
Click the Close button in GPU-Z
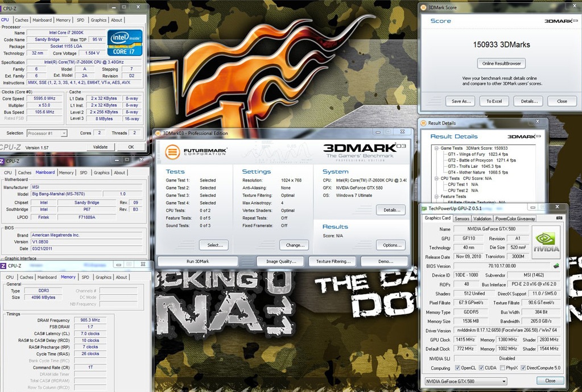(x=550, y=381)
